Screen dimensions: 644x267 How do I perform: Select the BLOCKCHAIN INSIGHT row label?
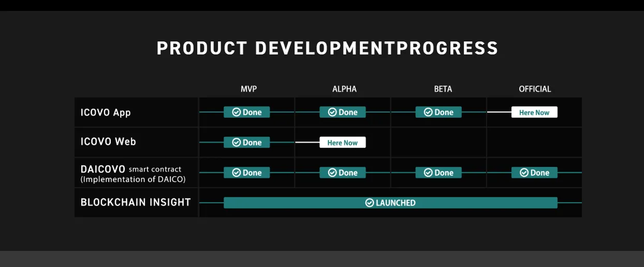(136, 202)
